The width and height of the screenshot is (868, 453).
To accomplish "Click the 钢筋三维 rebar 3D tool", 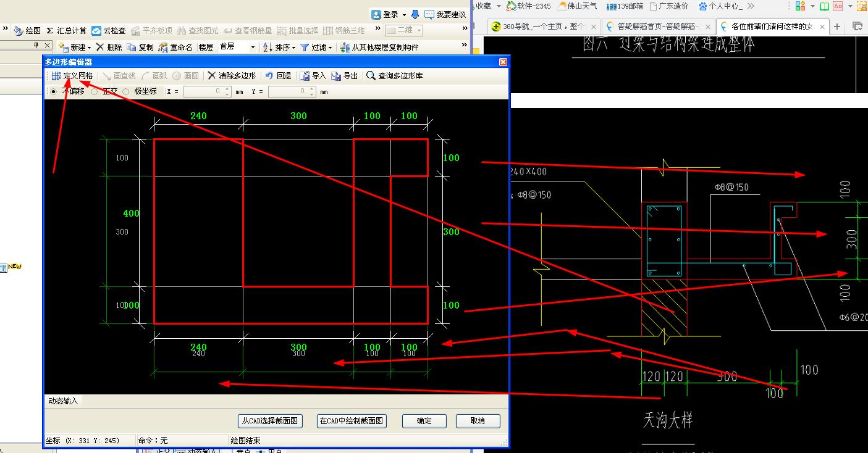I will [x=344, y=30].
